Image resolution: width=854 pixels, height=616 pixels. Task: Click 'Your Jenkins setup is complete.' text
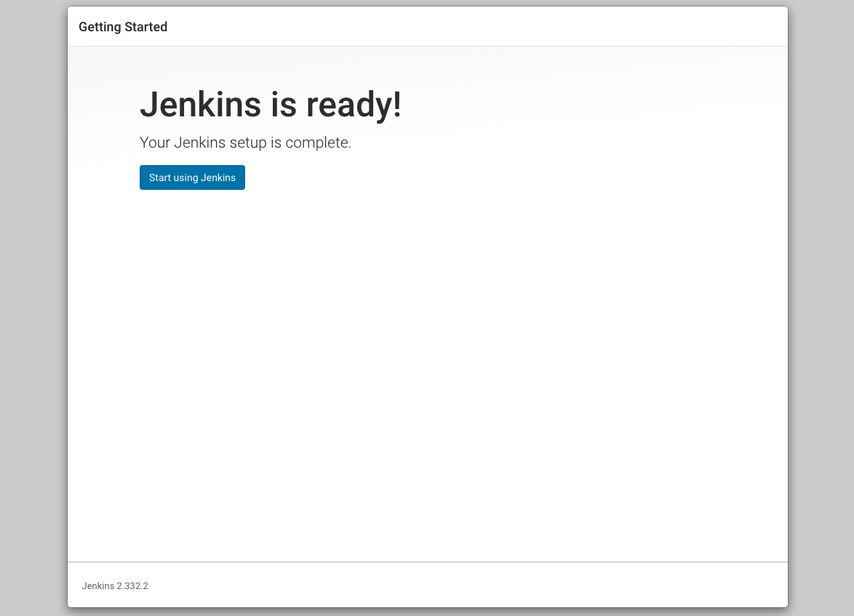tap(246, 143)
